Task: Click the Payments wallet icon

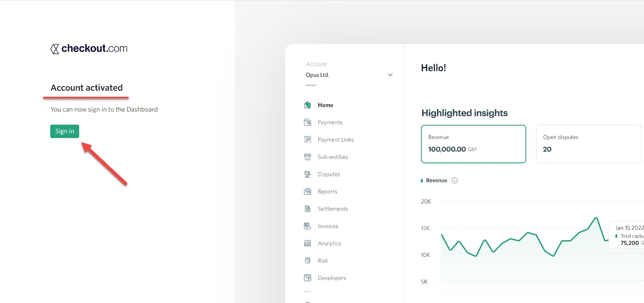Action: (x=308, y=122)
